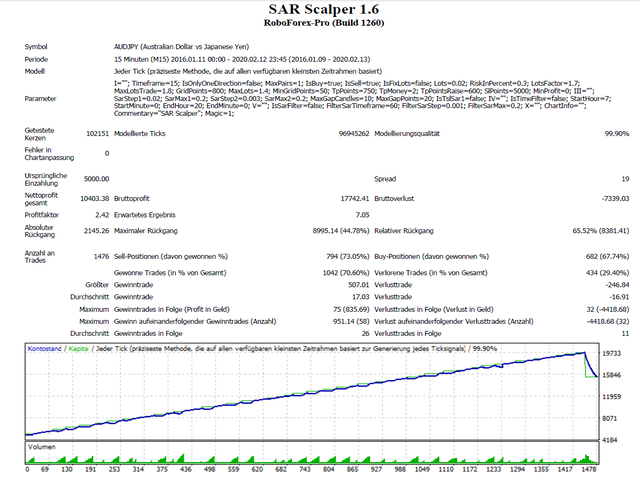Click modelled ticks value 96945262
Screen dimensions: 640x480
(x=354, y=133)
